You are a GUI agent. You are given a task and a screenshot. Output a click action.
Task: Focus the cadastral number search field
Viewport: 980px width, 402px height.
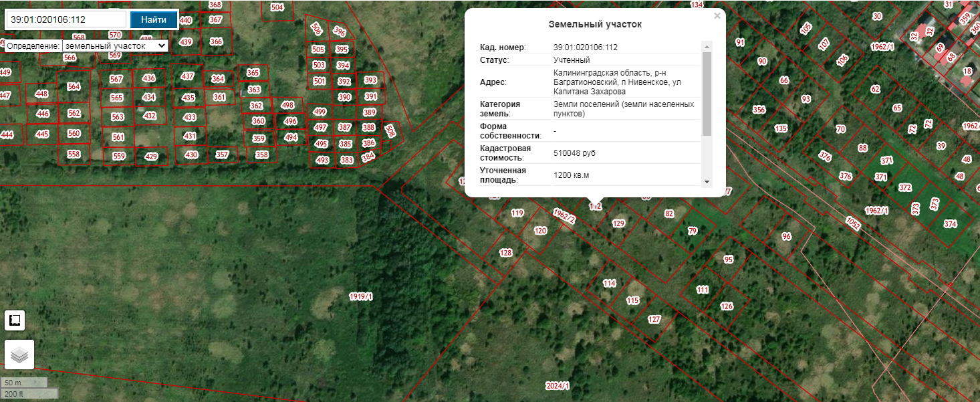tap(66, 19)
